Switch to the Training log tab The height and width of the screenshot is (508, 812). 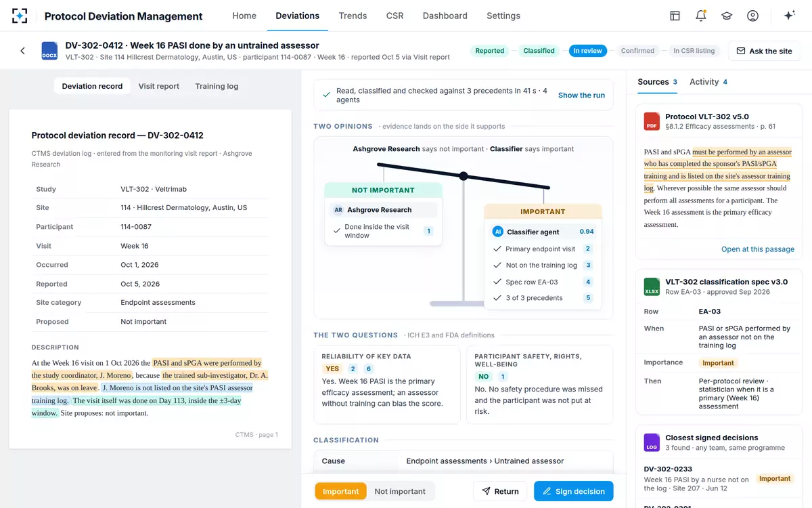point(217,86)
